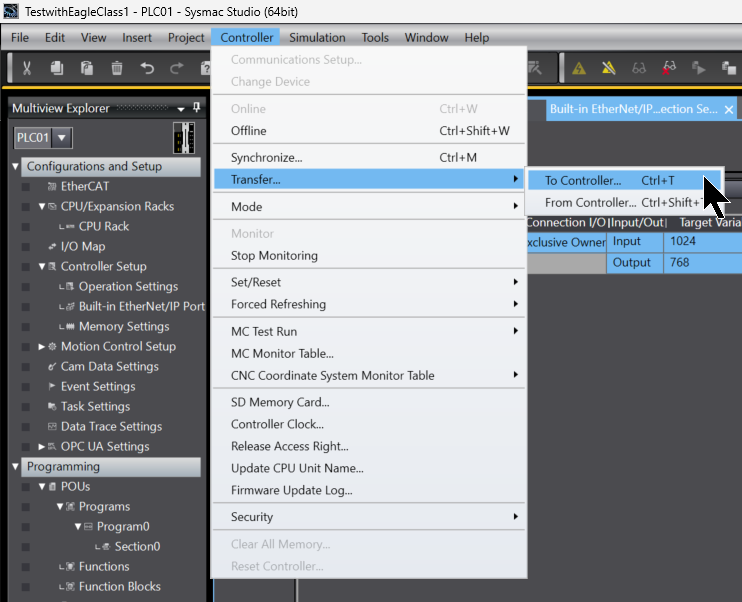Open the Insert menu
The width and height of the screenshot is (742, 602).
pos(137,37)
